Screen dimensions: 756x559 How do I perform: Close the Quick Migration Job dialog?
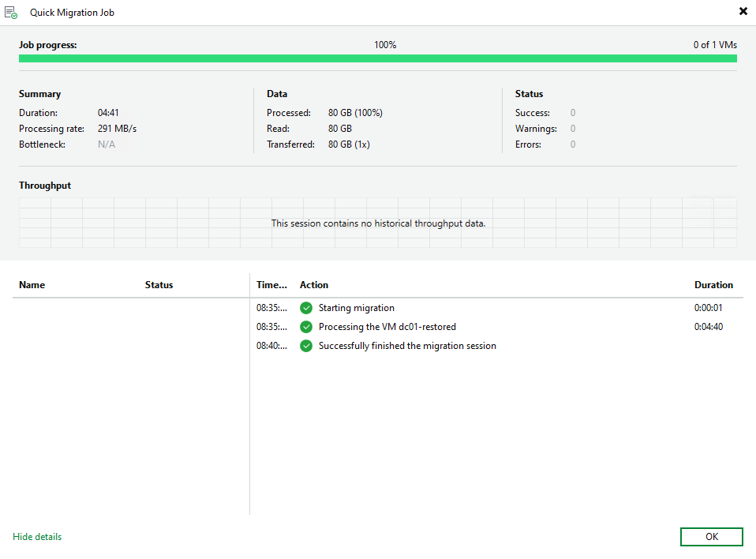tap(743, 11)
